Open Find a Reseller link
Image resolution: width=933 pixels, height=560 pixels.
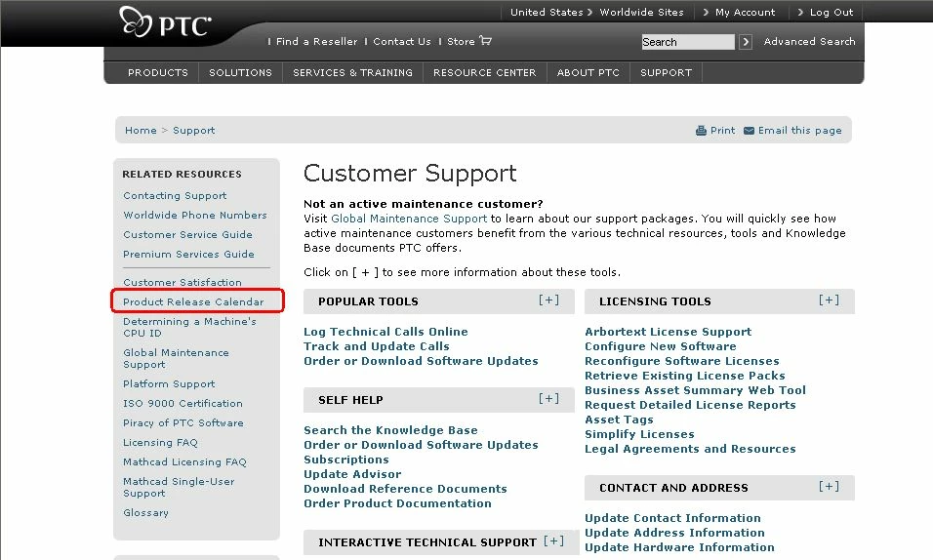(x=316, y=41)
